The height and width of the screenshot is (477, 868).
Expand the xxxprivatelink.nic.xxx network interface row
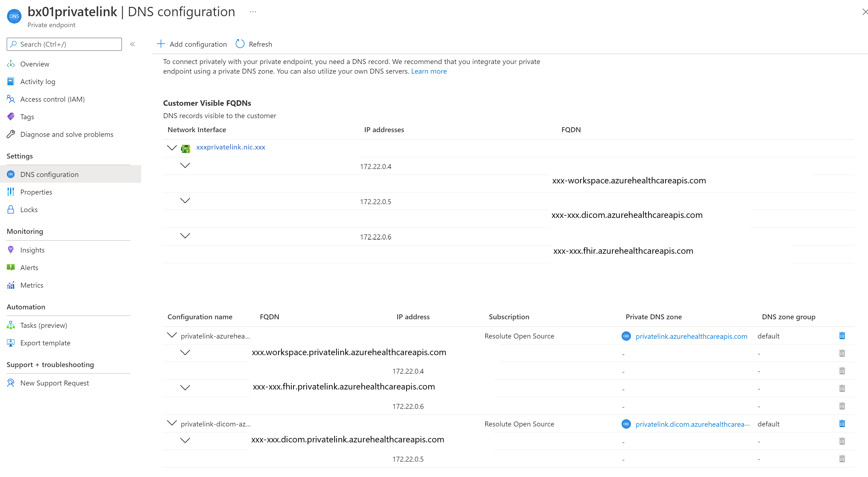tap(171, 148)
